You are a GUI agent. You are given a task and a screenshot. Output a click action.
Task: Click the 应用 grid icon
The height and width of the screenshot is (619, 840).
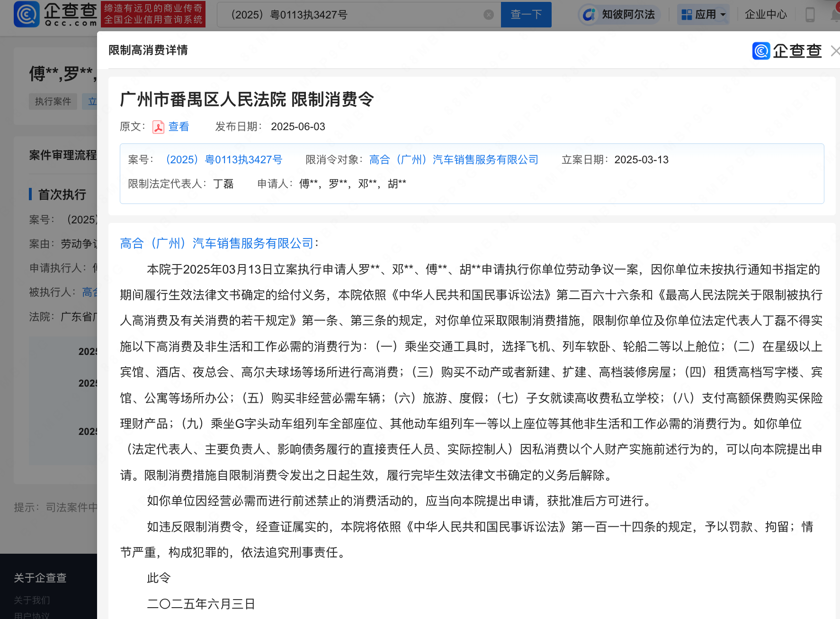pyautogui.click(x=687, y=15)
